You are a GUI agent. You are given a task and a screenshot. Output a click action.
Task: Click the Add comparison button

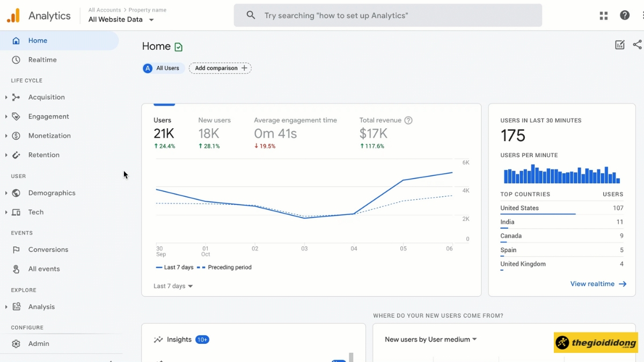pyautogui.click(x=220, y=68)
